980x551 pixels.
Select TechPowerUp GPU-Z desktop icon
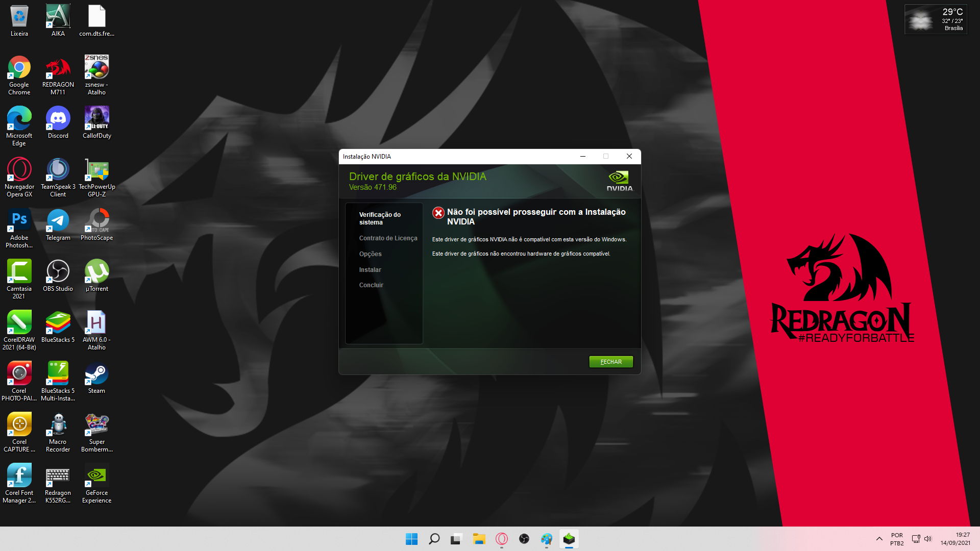click(97, 178)
